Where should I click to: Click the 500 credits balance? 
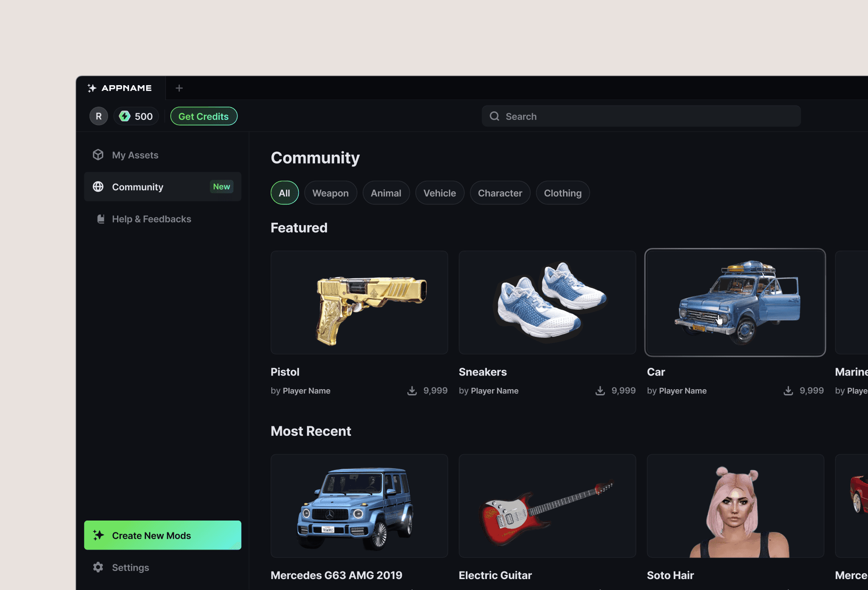(137, 116)
